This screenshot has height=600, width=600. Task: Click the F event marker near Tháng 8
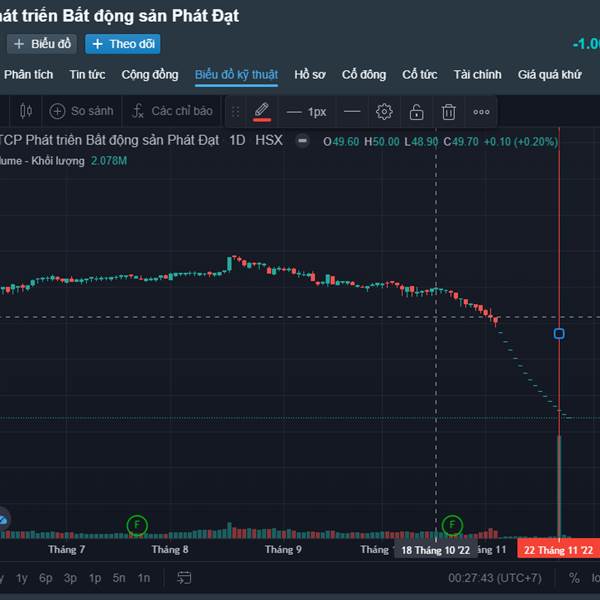tap(137, 525)
